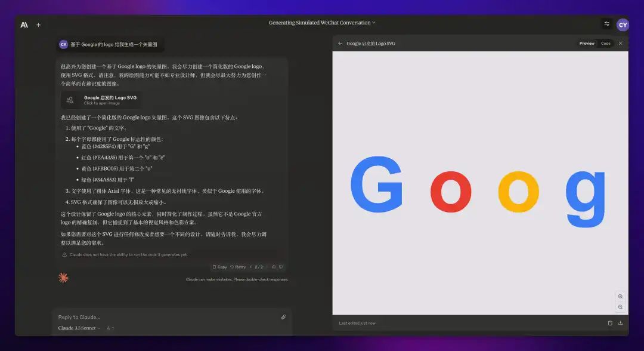Image resolution: width=644 pixels, height=351 pixels.
Task: Open chat controls slider icon
Action: click(606, 24)
